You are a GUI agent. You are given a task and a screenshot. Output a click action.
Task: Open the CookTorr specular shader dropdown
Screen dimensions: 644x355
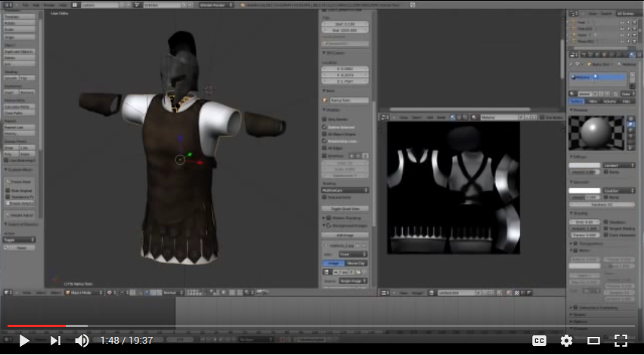click(619, 190)
